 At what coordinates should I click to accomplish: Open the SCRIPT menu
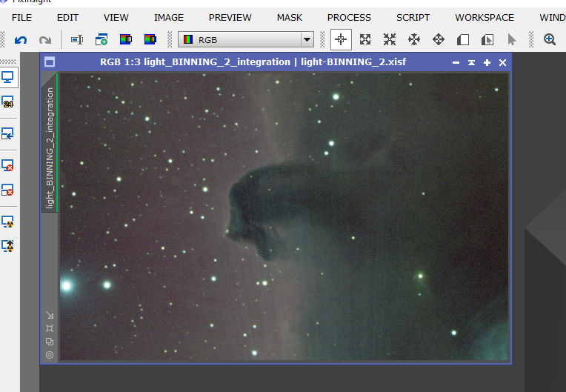413,17
